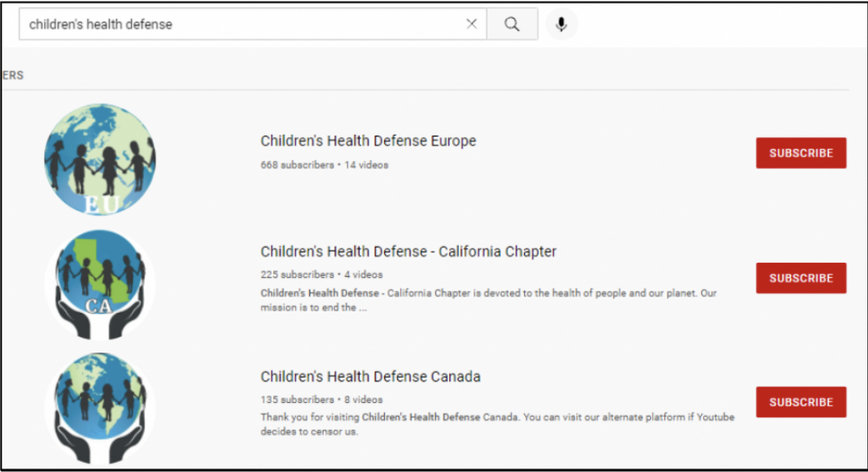The width and height of the screenshot is (868, 472).
Task: Click the '225 subscribers • 4 videos' text
Action: point(321,274)
